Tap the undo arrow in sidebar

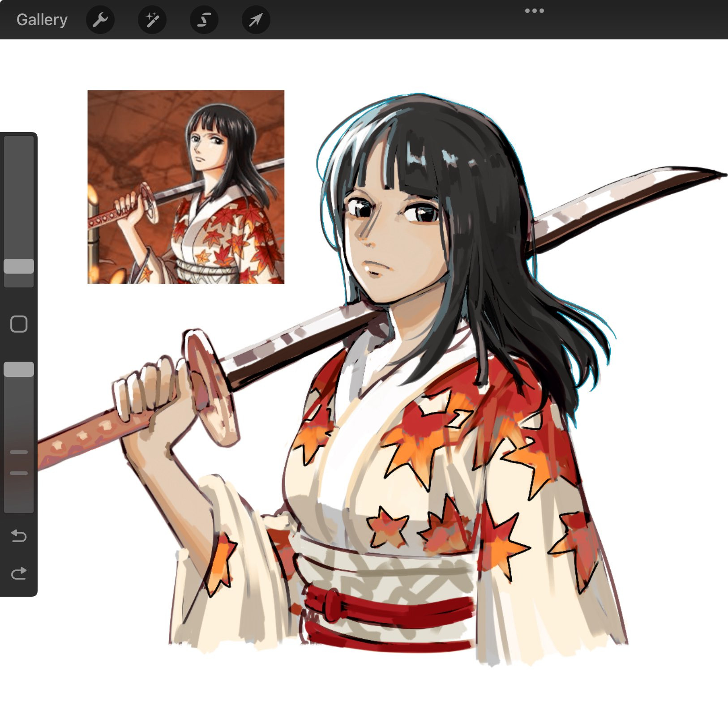tap(19, 535)
